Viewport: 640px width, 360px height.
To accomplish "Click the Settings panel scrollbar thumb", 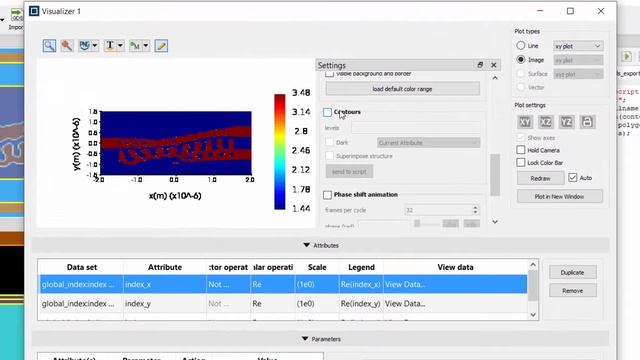I will click(495, 175).
